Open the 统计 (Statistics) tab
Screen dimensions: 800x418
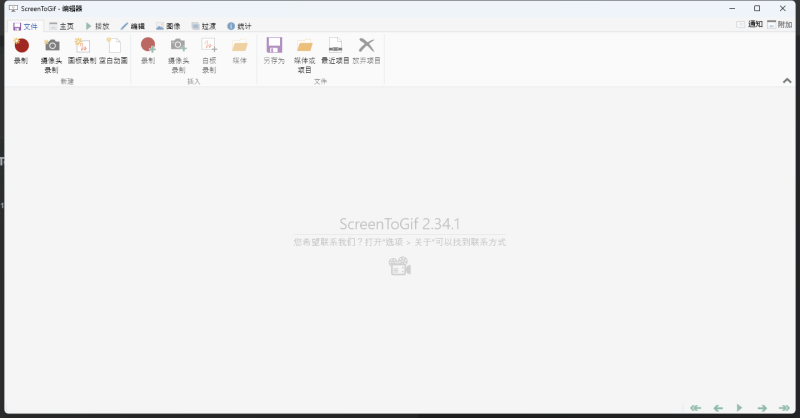(x=239, y=25)
